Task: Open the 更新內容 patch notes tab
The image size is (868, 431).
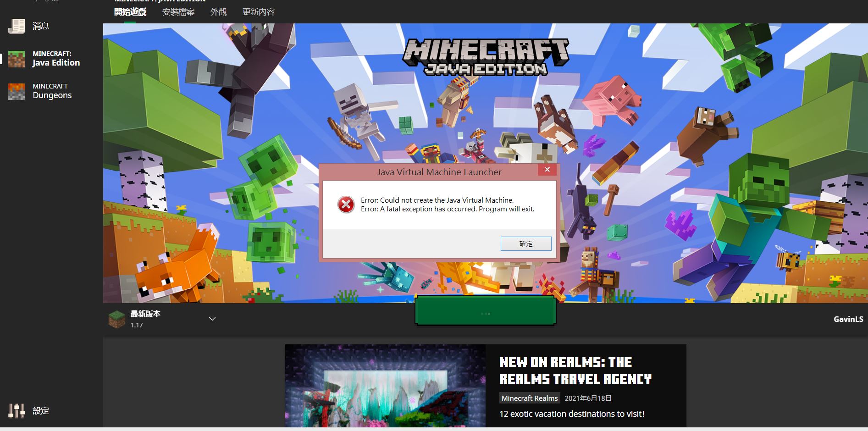Action: [x=259, y=12]
